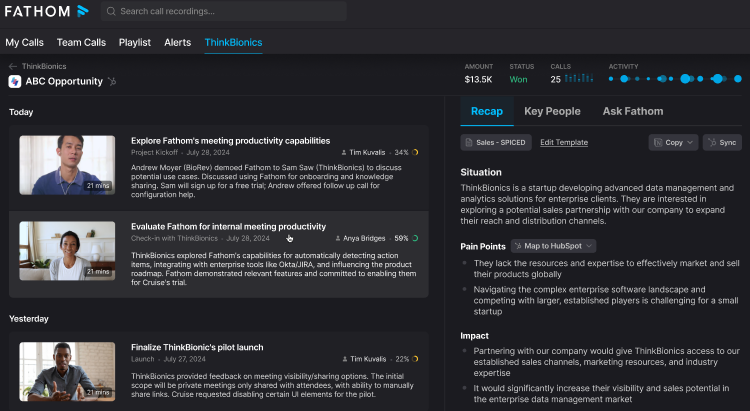Click the first dot of the activity timeline

pos(611,78)
